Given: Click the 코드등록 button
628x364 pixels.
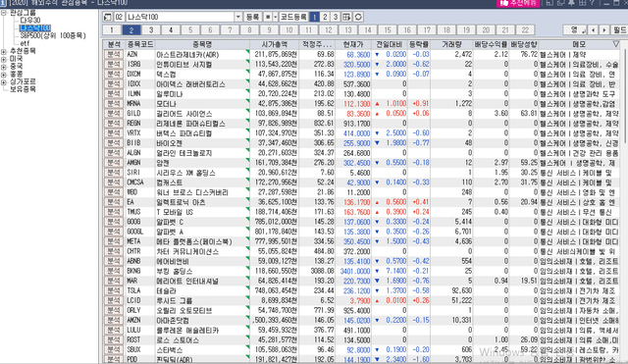Looking at the screenshot, I should tap(293, 17).
